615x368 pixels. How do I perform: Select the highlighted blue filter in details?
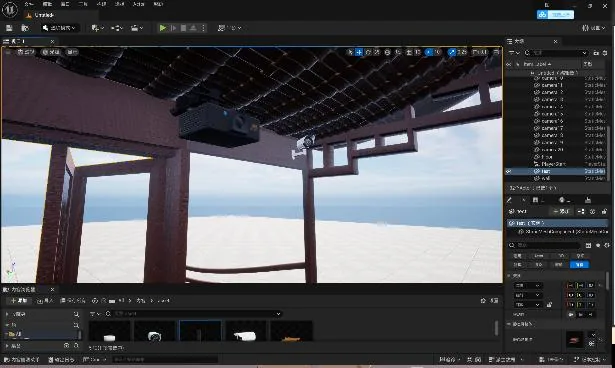point(579,264)
